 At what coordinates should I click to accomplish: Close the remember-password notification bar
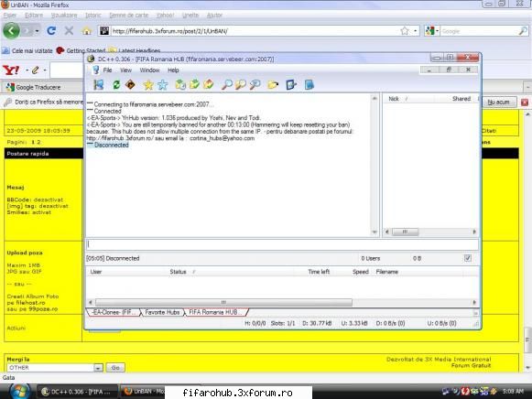click(x=525, y=102)
